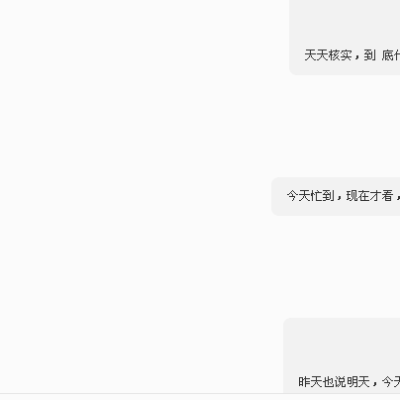Click the words 今天忙到 in middle message
This screenshot has width=400, height=400.
coord(310,196)
